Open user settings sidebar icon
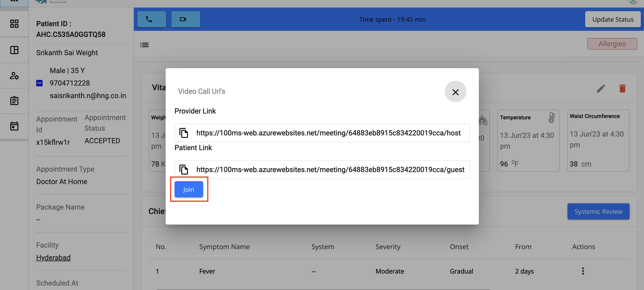 (14, 76)
